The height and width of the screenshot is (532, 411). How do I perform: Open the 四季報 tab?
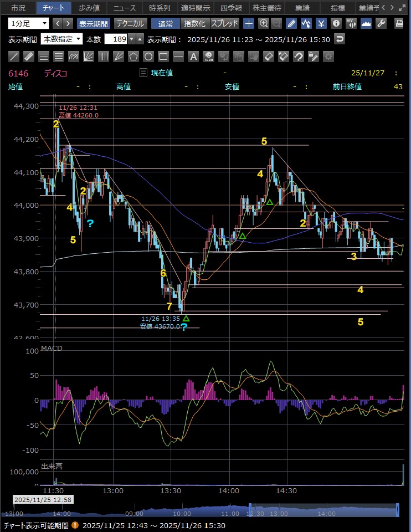click(x=230, y=8)
